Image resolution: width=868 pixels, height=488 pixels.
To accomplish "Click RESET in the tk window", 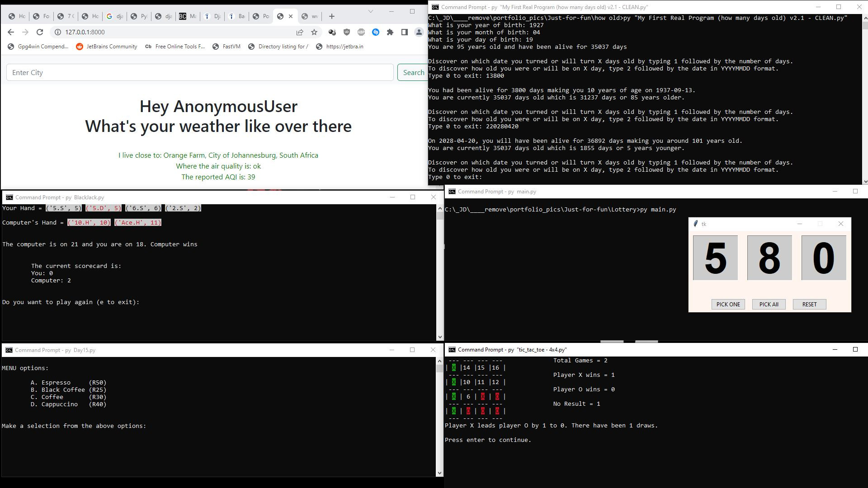I will pyautogui.click(x=809, y=305).
